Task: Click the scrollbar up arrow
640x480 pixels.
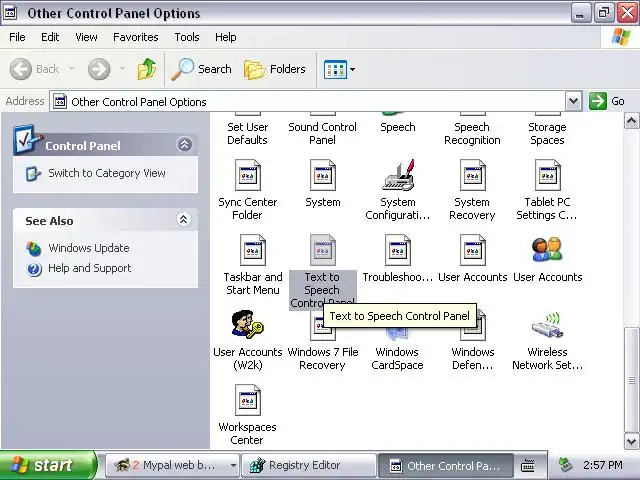Action: pos(631,121)
